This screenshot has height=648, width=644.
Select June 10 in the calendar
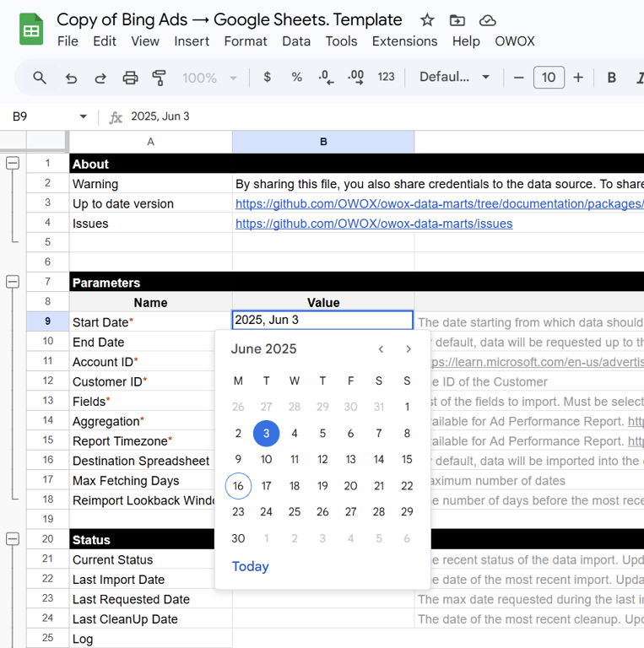click(x=266, y=459)
